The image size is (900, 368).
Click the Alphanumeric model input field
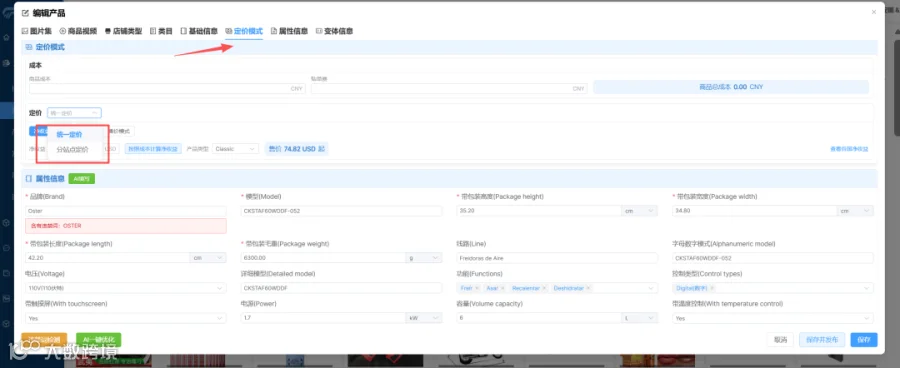click(773, 258)
